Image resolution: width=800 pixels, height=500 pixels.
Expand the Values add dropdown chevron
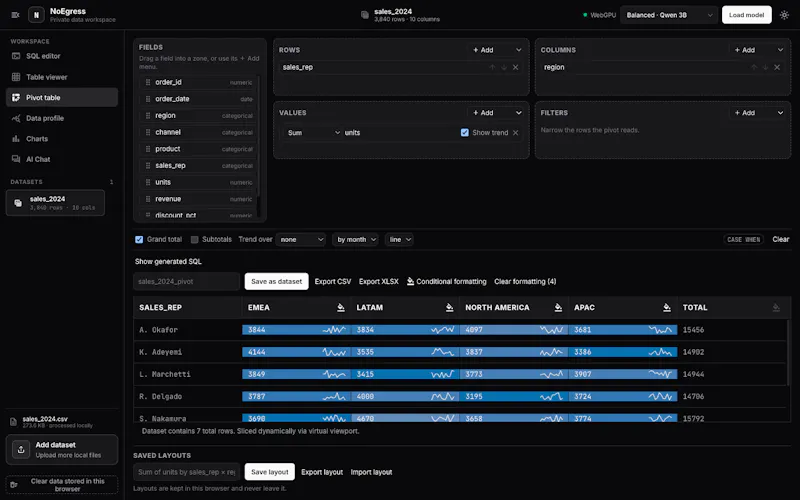tap(518, 113)
